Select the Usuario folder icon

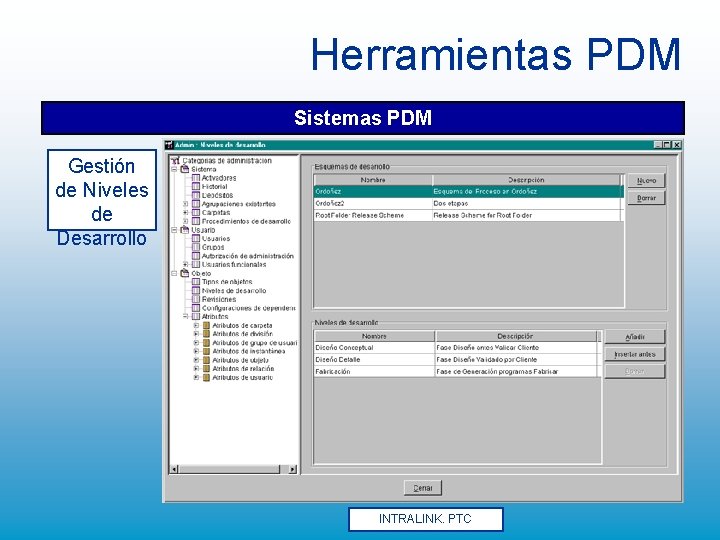185,230
